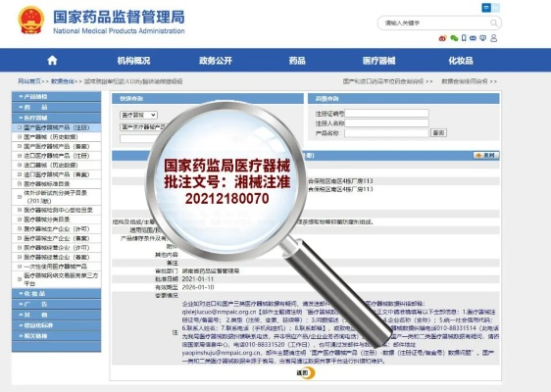Click the approval date 2021-01-11

pos(198,279)
